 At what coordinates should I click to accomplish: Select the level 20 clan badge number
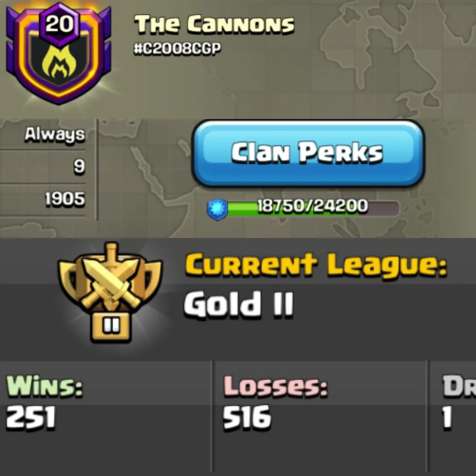pyautogui.click(x=59, y=25)
